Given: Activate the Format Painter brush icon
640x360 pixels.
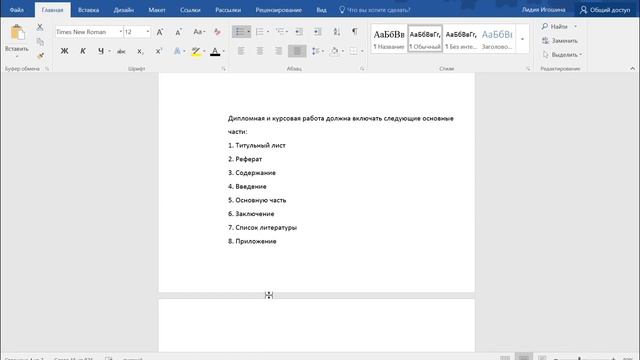Looking at the screenshot, I should click(40, 55).
